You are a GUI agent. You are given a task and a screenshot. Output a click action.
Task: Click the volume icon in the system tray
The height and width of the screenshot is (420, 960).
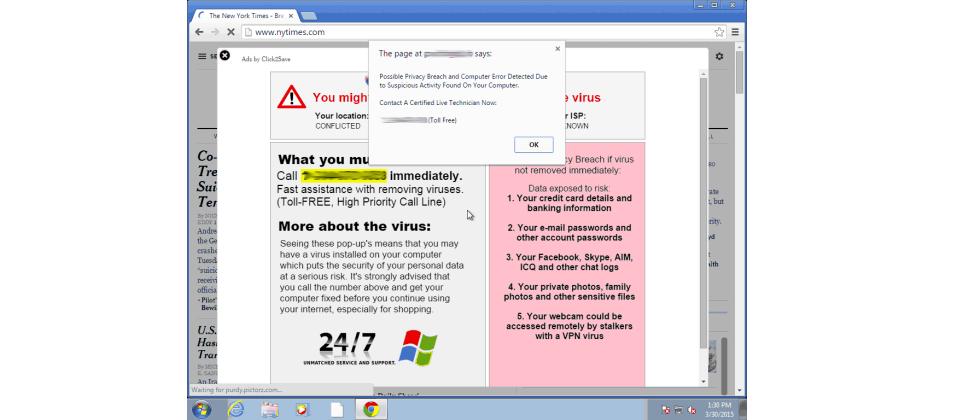point(692,409)
